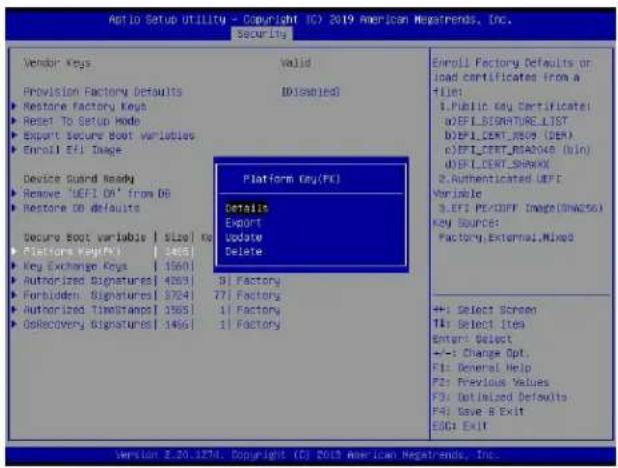
Task: Click arrow beside Forbidden Signatures
Action: 15,295
